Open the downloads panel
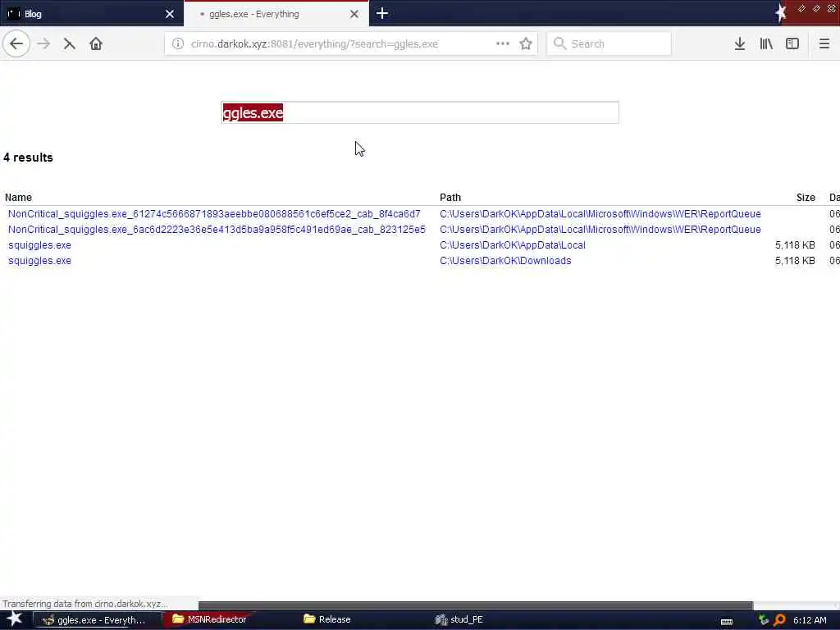840x630 pixels. click(x=739, y=44)
